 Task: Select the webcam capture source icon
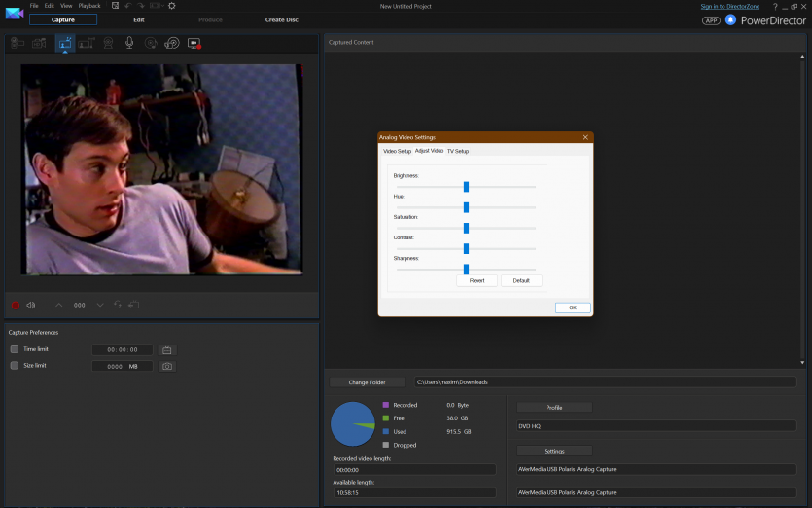coord(107,43)
